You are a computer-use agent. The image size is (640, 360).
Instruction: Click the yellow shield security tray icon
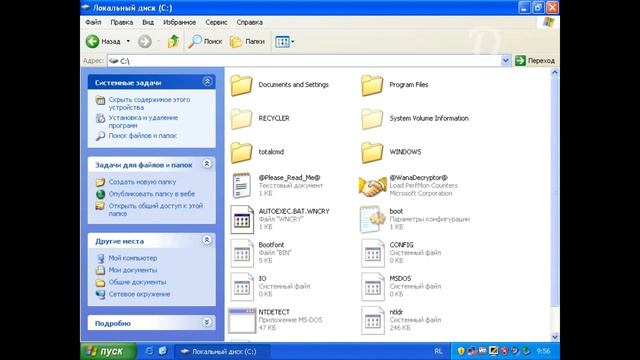[x=461, y=351]
